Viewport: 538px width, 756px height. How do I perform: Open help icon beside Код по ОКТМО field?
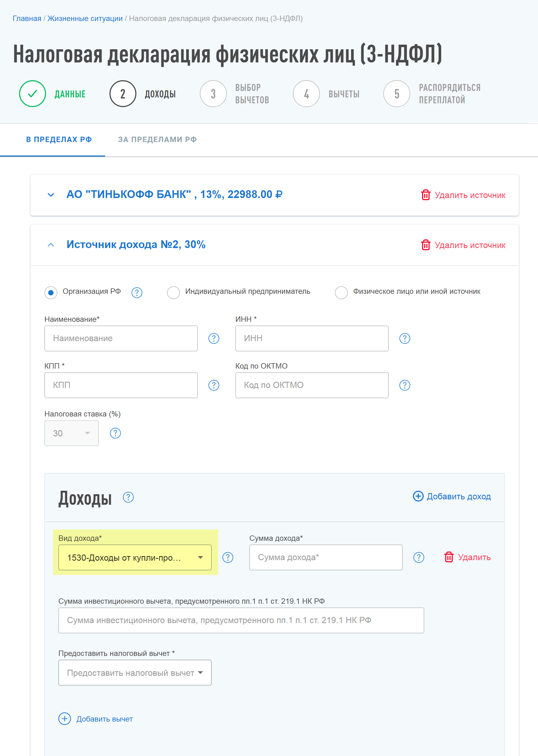point(405,385)
